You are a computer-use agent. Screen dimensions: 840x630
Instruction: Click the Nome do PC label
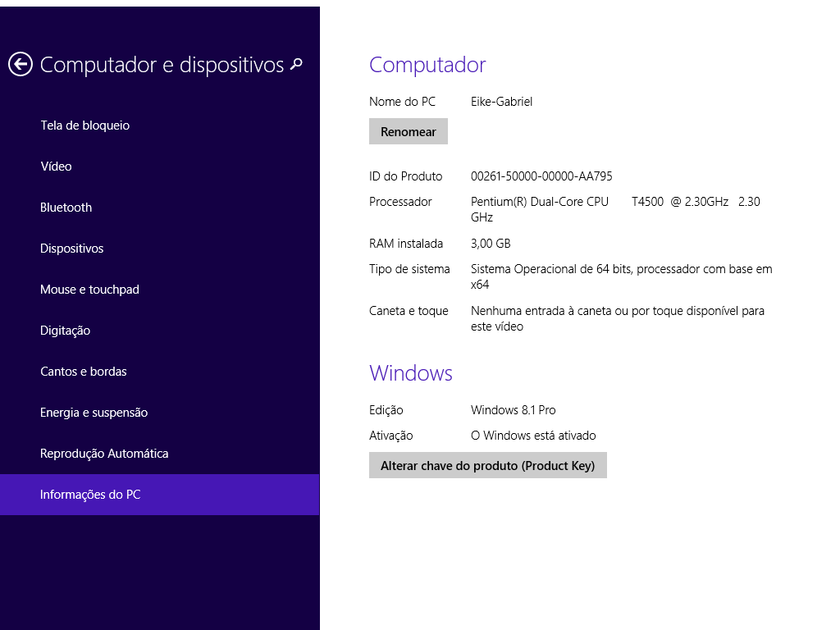pyautogui.click(x=402, y=102)
